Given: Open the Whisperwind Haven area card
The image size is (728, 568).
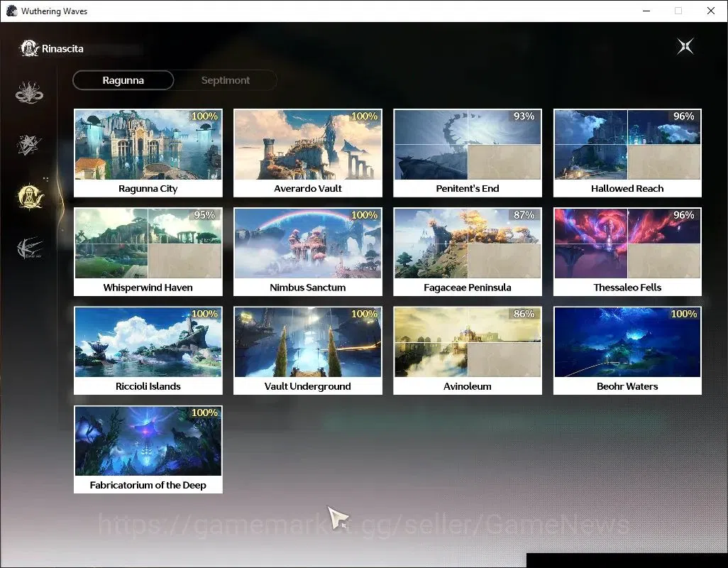Looking at the screenshot, I should click(148, 252).
